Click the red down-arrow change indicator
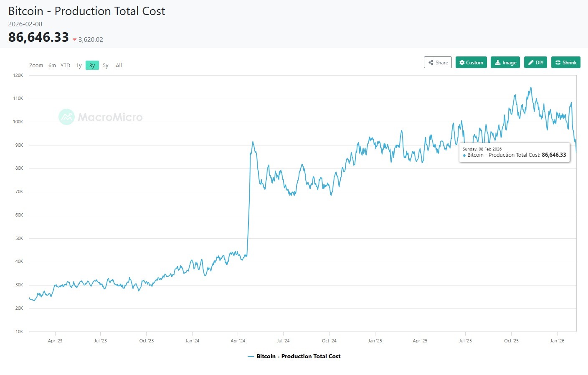588x375 pixels. click(x=75, y=40)
